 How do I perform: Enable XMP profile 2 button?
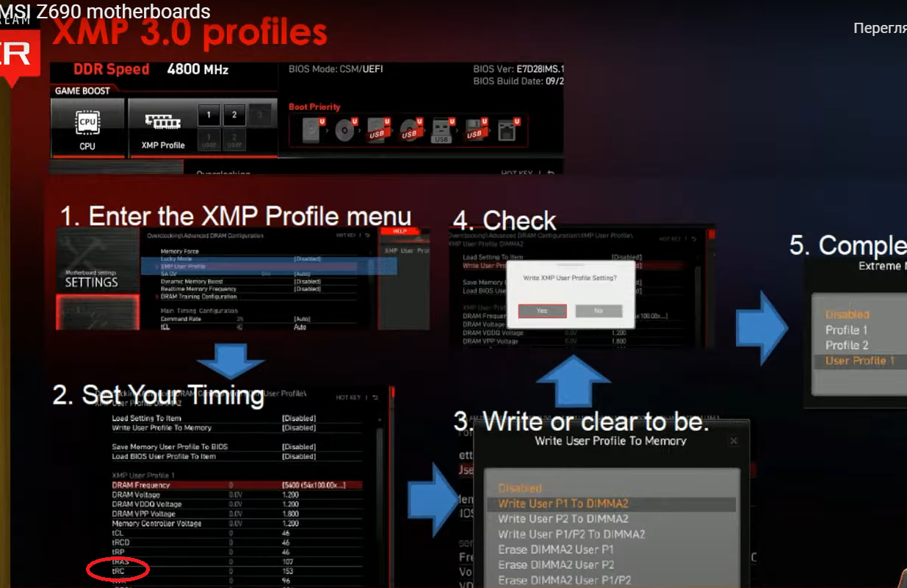[x=234, y=115]
